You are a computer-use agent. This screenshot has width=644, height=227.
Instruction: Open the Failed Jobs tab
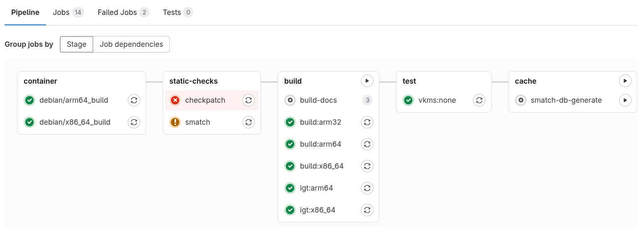pyautogui.click(x=123, y=12)
